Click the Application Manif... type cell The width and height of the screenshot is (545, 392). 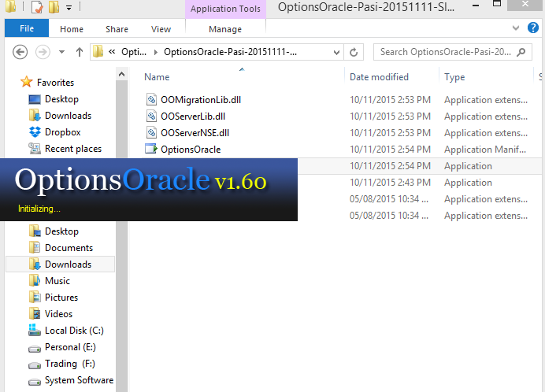point(485,150)
